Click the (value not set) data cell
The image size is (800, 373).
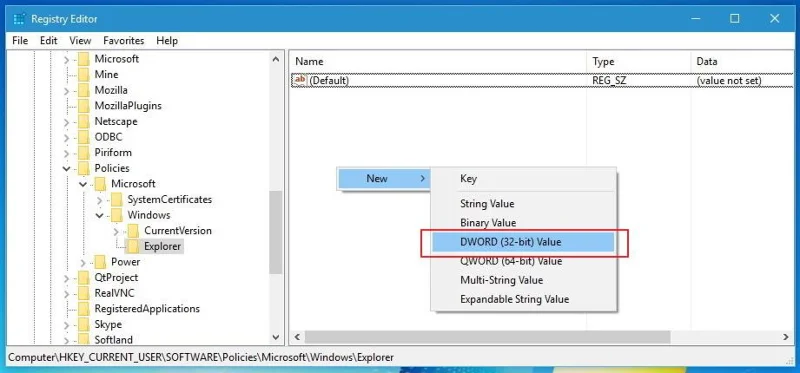click(729, 81)
